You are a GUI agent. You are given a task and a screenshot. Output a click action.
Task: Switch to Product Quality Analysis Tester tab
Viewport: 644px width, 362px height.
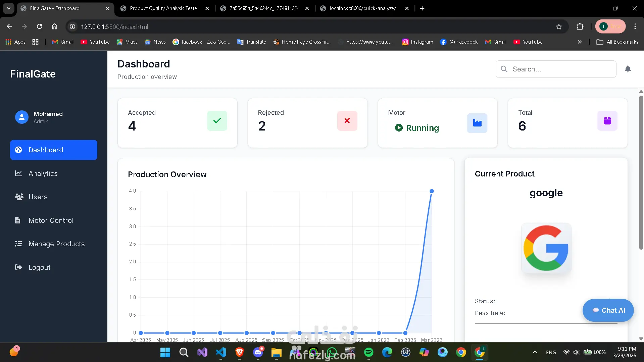point(164,8)
